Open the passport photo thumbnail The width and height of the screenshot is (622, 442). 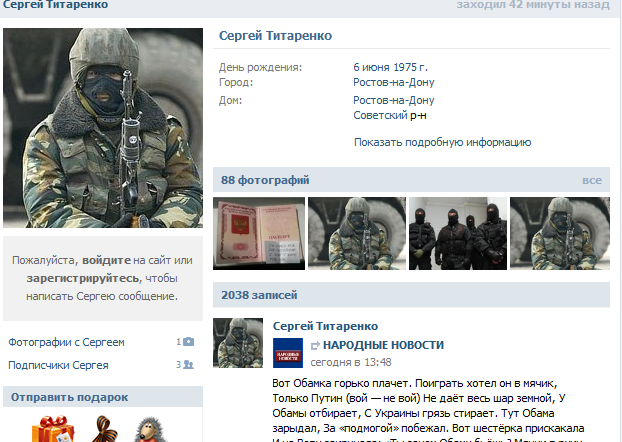coord(257,233)
